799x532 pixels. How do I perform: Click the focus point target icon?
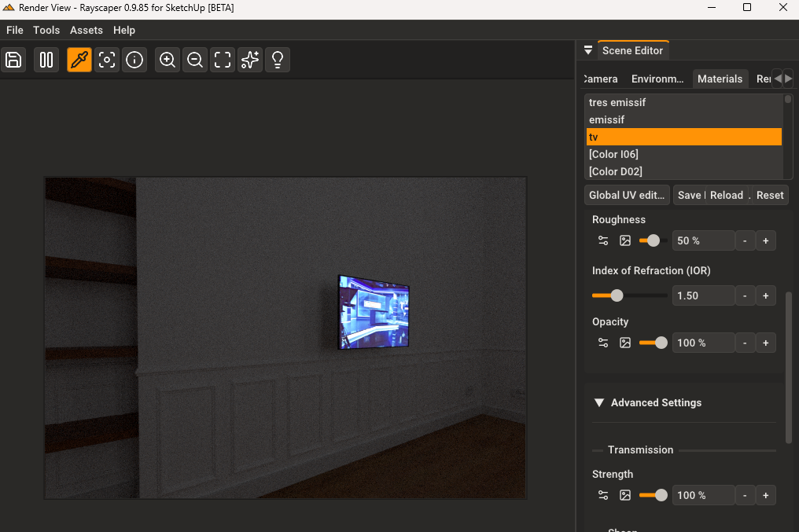107,60
